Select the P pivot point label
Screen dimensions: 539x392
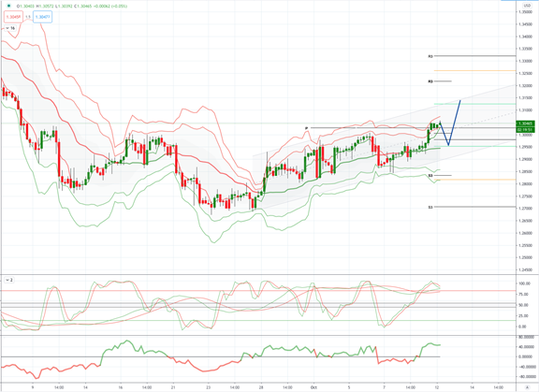(x=306, y=128)
